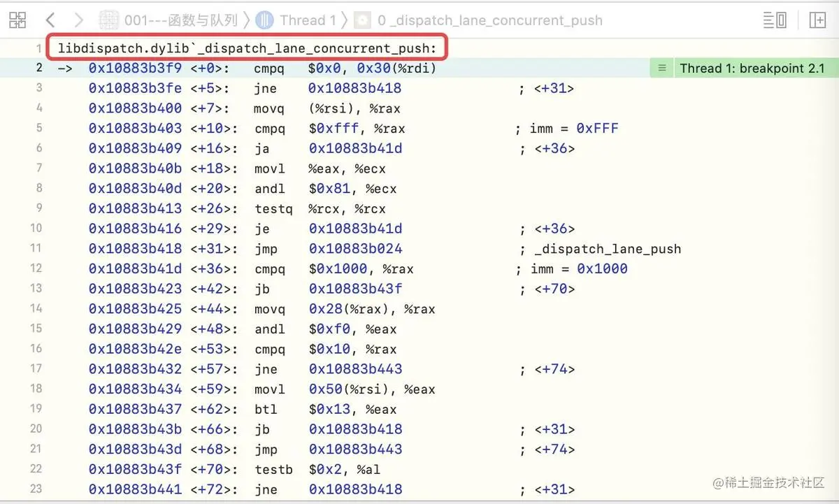The height and width of the screenshot is (504, 839).
Task: Click the cmpq $0x10, %rax instruction
Action: (x=325, y=350)
